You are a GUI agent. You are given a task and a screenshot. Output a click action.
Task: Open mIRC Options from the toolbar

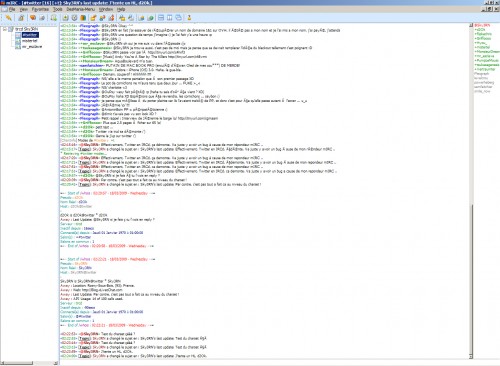click(x=21, y=18)
